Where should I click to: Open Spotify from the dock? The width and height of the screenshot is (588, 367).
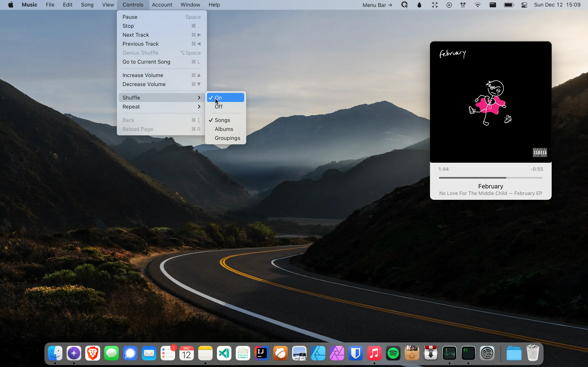pyautogui.click(x=393, y=353)
